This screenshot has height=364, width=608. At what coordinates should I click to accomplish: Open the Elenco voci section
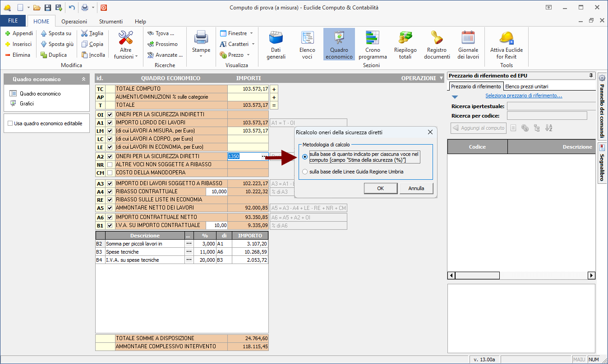coord(307,45)
